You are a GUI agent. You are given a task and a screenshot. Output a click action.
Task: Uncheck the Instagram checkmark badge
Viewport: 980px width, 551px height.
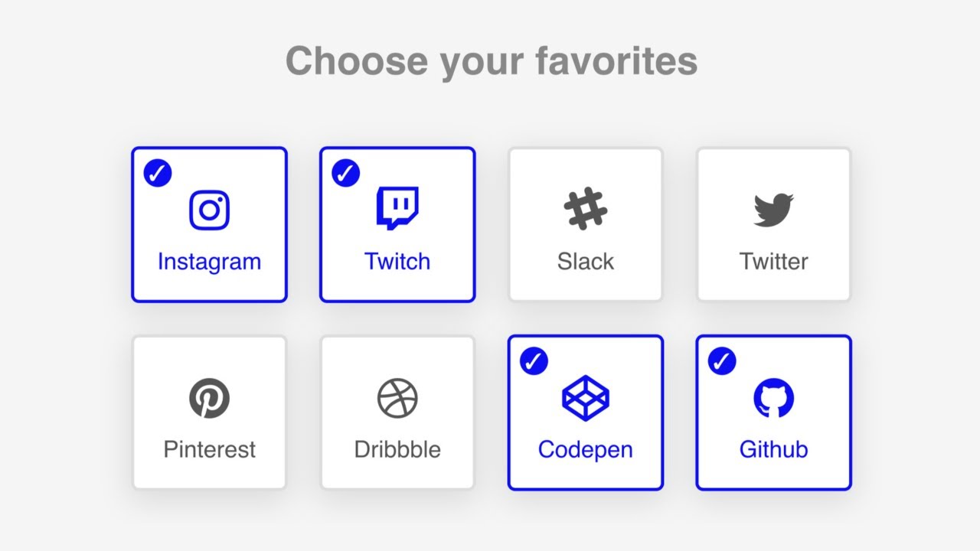pos(158,173)
